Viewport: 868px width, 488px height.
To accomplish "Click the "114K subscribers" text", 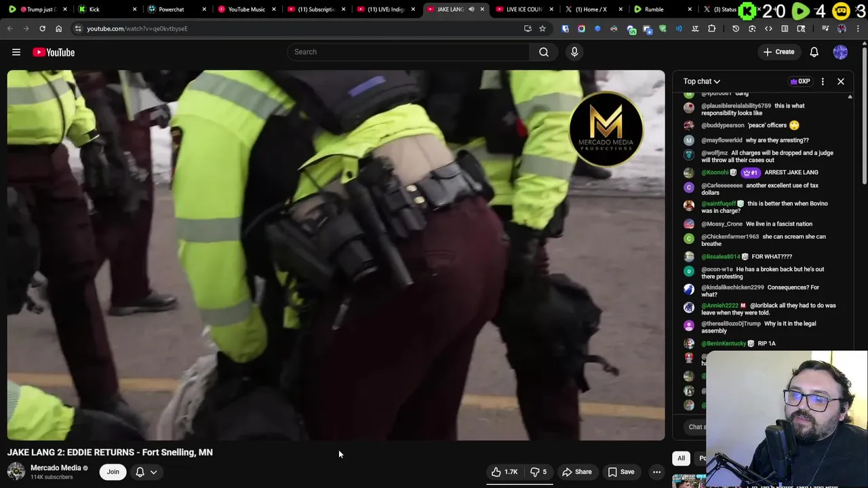I will (x=52, y=477).
